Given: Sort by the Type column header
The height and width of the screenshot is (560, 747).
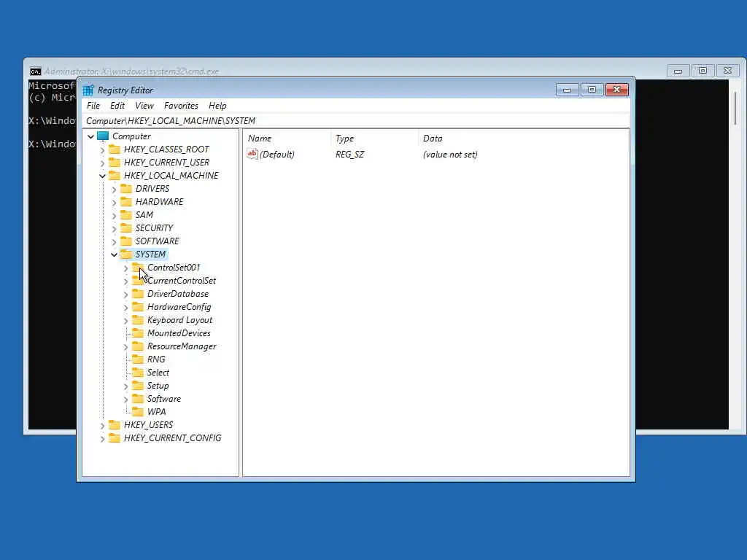Looking at the screenshot, I should [x=375, y=139].
